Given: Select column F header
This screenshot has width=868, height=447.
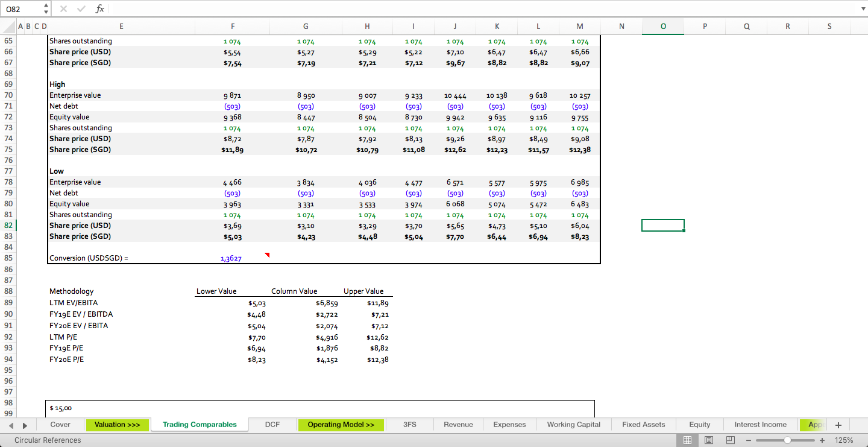Looking at the screenshot, I should [x=233, y=26].
